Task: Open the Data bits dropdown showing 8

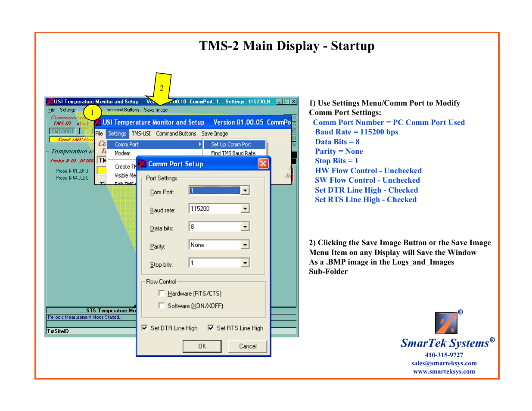Action: 245,227
